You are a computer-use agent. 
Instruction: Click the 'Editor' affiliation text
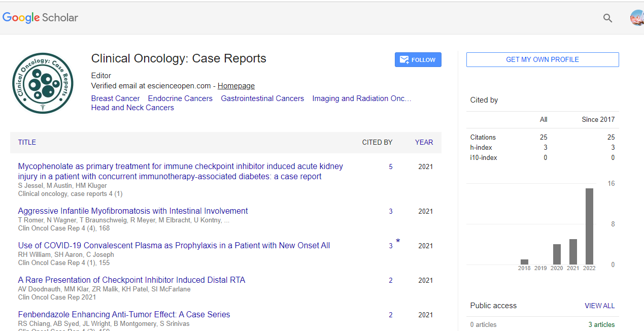pos(101,76)
